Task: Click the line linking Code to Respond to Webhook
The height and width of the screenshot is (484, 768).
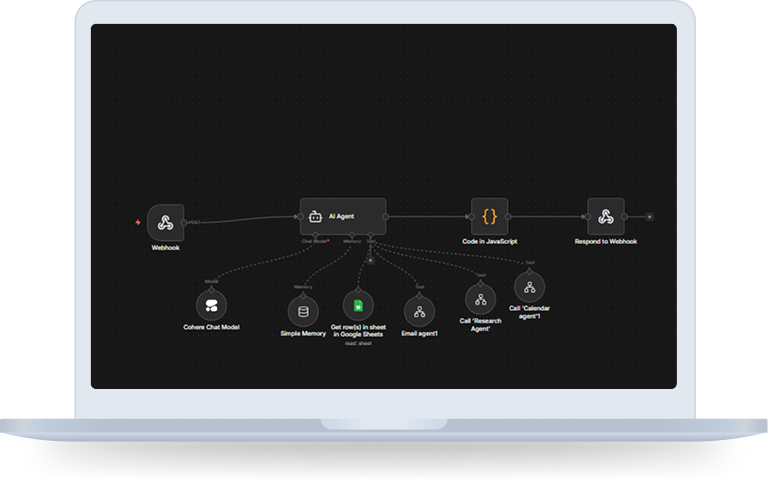Action: pyautogui.click(x=548, y=216)
